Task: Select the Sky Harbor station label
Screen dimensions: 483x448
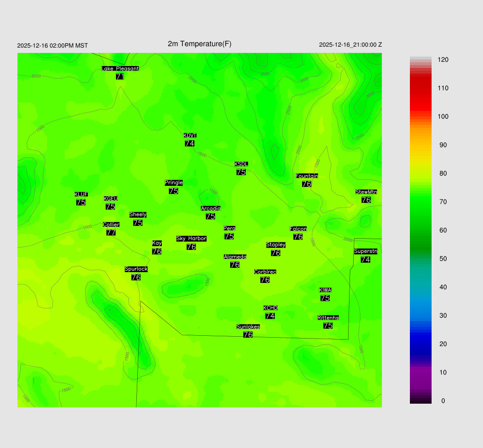Action: (x=191, y=239)
